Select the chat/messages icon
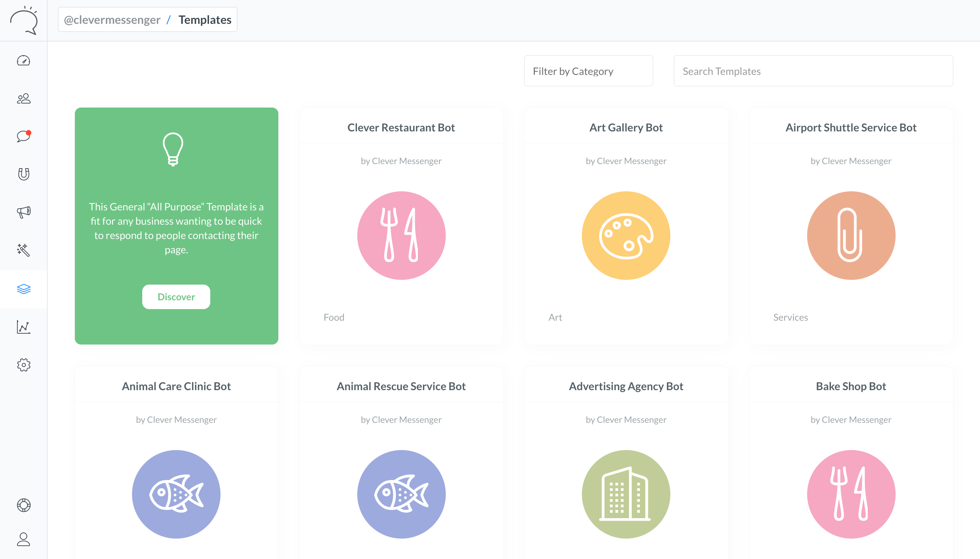980x559 pixels. [23, 136]
